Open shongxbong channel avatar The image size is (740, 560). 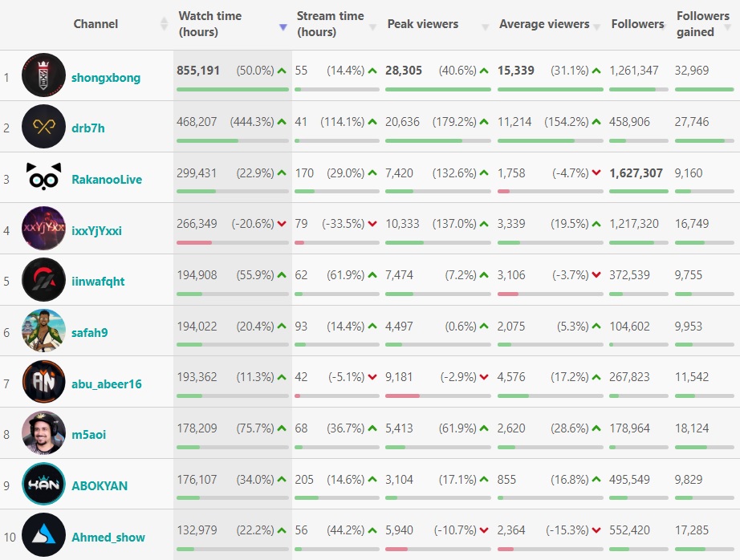click(43, 75)
